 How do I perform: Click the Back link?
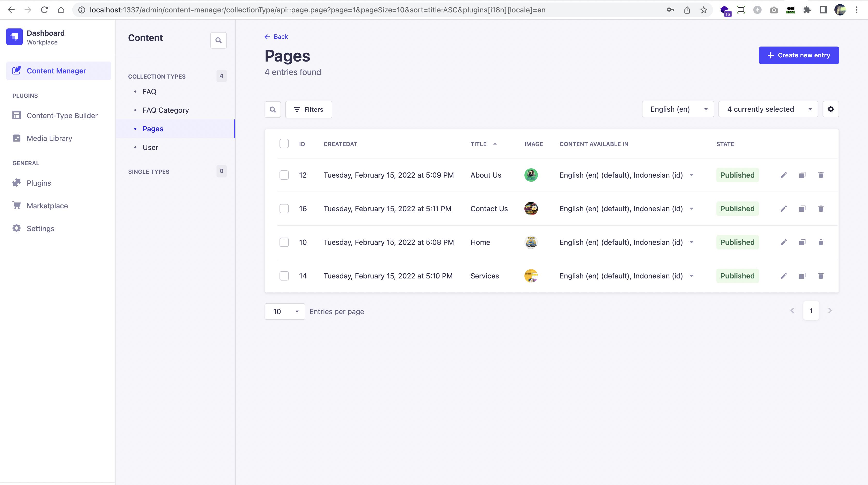click(x=276, y=37)
